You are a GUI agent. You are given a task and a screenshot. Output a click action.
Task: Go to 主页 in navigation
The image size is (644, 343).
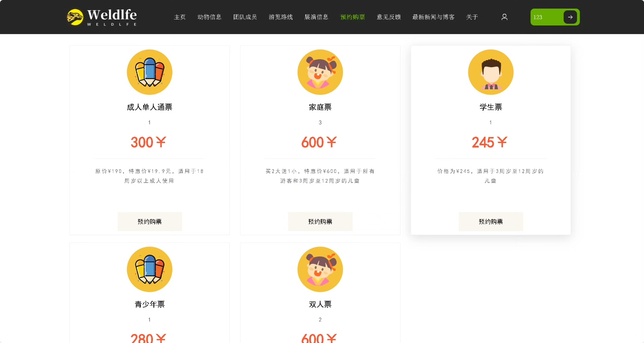[180, 17]
